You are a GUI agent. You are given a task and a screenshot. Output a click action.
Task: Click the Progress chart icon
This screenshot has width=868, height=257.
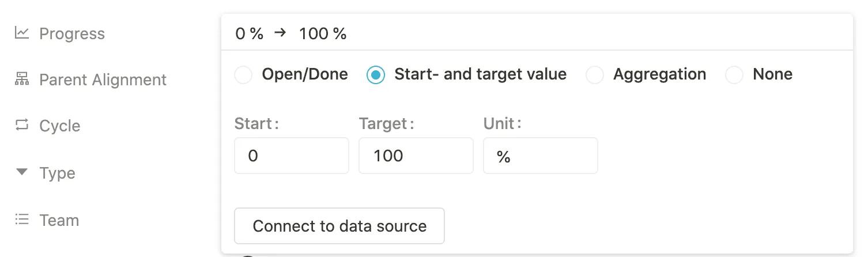coord(22,33)
